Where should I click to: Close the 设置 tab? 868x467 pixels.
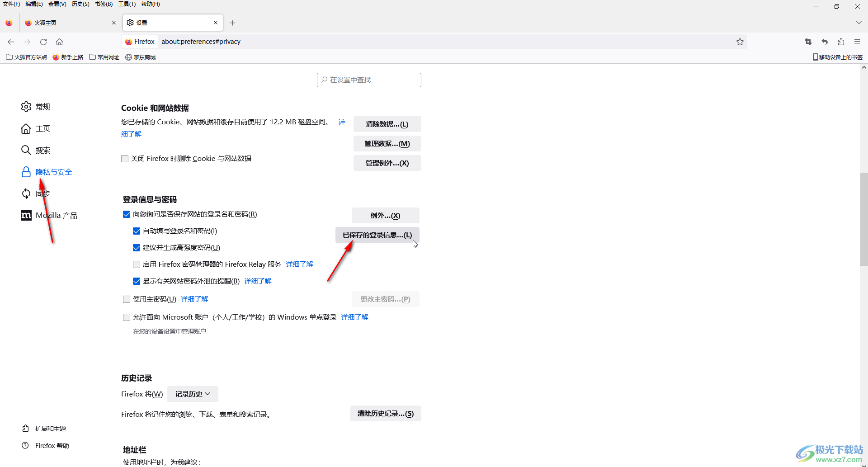(x=216, y=23)
